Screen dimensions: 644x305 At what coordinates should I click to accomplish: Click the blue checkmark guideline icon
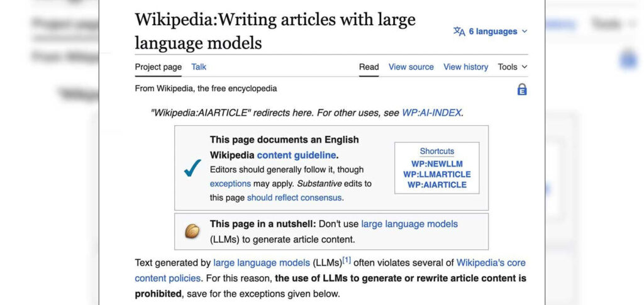point(192,168)
